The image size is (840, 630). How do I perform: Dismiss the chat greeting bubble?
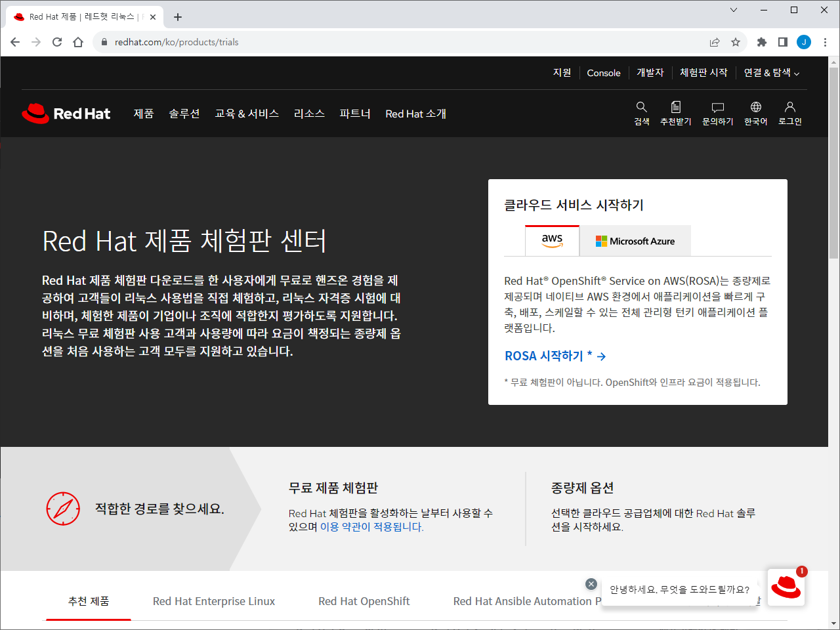click(591, 583)
